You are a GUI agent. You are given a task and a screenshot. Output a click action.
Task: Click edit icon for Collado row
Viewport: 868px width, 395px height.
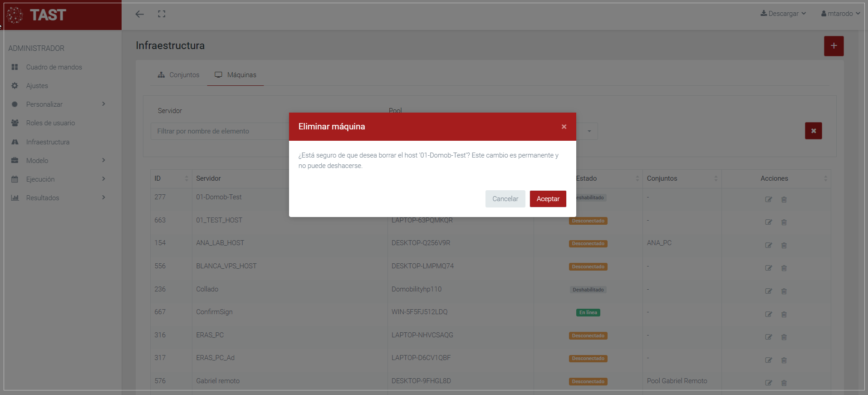pos(768,291)
